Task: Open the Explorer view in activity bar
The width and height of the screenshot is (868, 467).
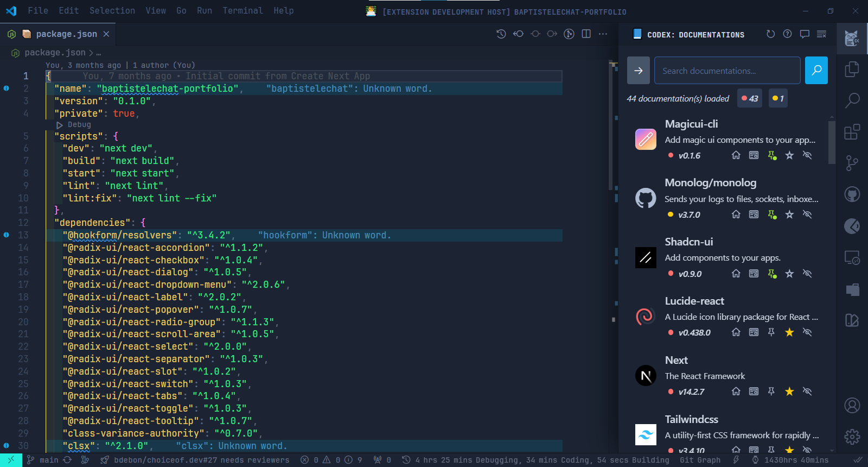Action: coord(852,70)
